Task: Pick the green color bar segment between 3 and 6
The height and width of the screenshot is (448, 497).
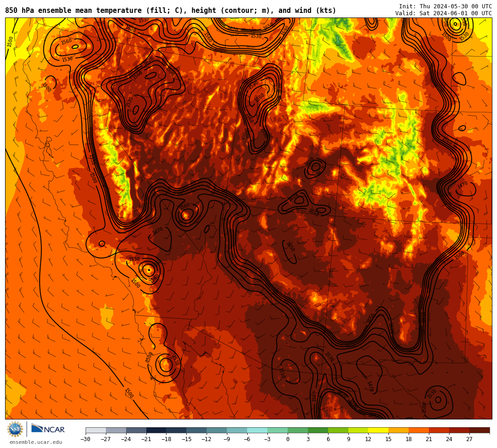Action: click(318, 430)
